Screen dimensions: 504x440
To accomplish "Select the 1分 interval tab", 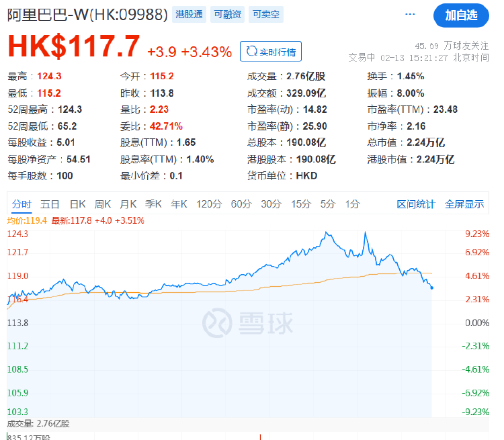I will [x=352, y=204].
